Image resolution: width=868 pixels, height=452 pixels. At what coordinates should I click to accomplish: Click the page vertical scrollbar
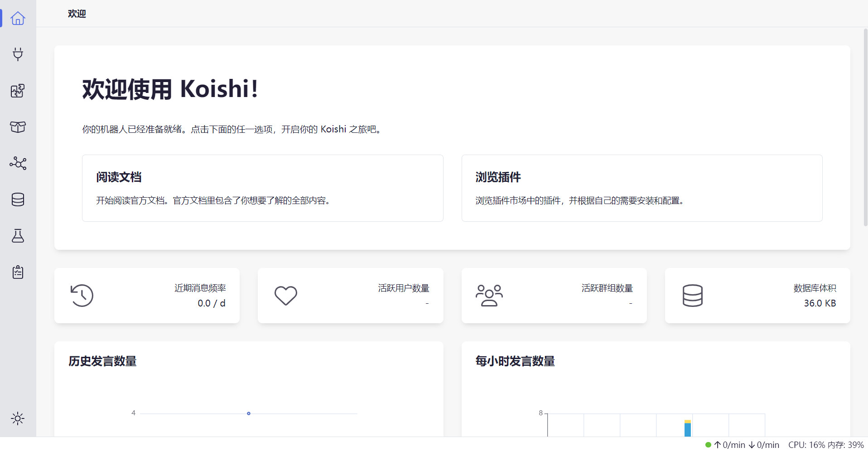(865, 127)
